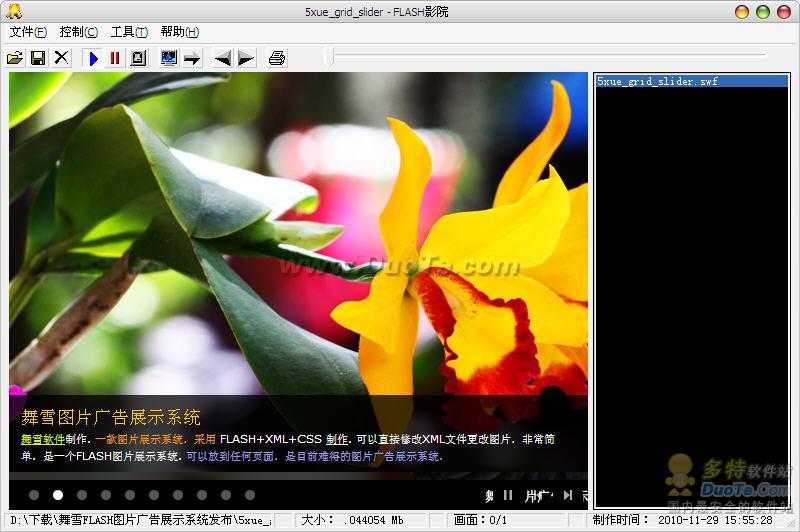Skip to next slide in Flash banner
The image size is (800, 532).
[x=568, y=495]
